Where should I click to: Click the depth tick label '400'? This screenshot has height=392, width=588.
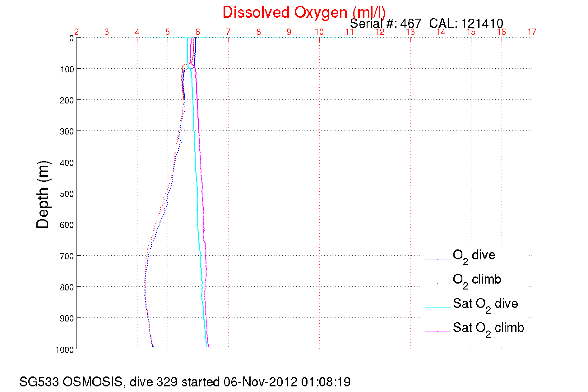click(x=67, y=163)
